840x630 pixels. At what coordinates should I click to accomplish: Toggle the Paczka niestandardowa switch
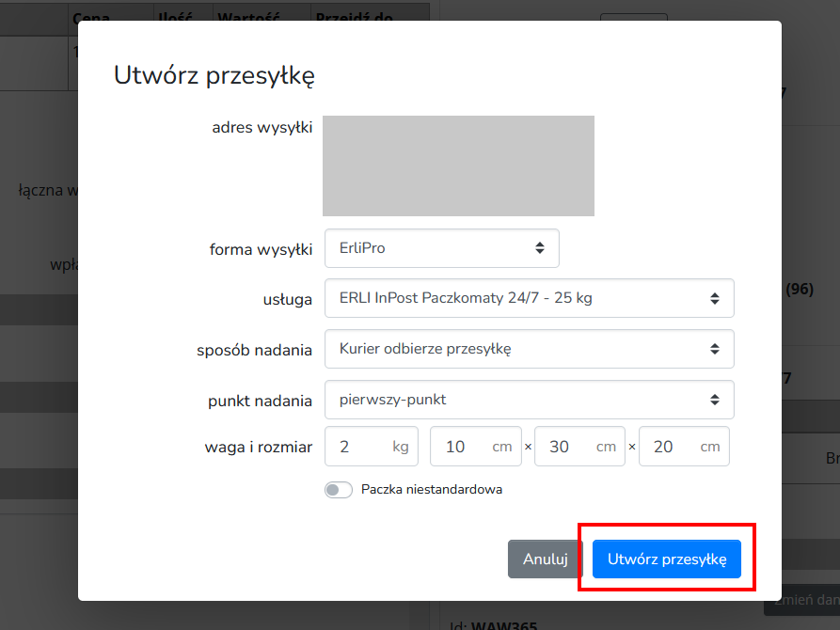pyautogui.click(x=339, y=490)
